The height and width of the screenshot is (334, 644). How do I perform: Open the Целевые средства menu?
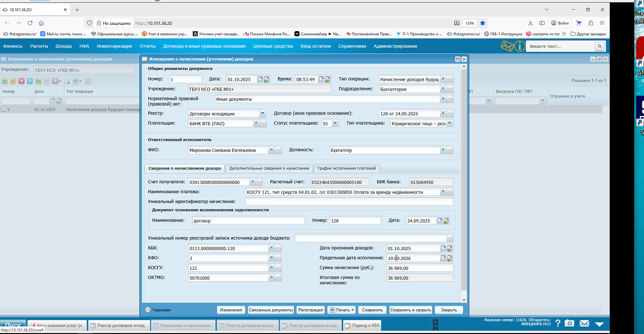(x=273, y=46)
